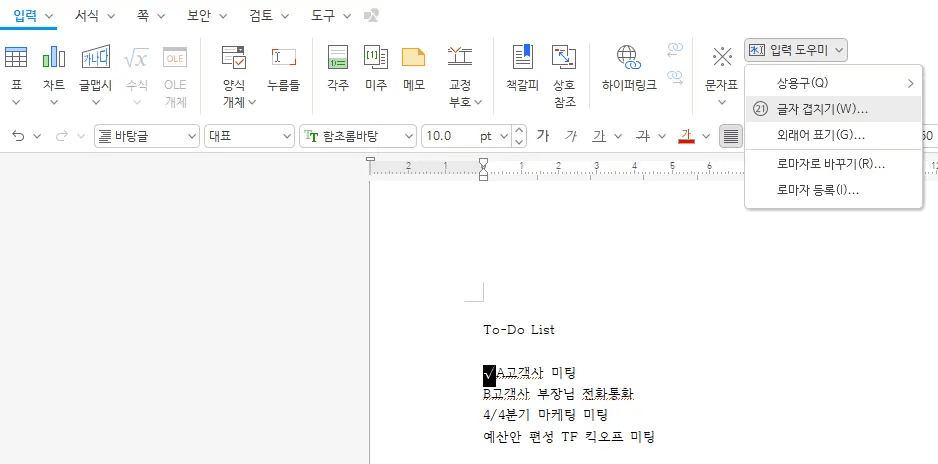Click the grayed 수식 equation icon

click(136, 58)
